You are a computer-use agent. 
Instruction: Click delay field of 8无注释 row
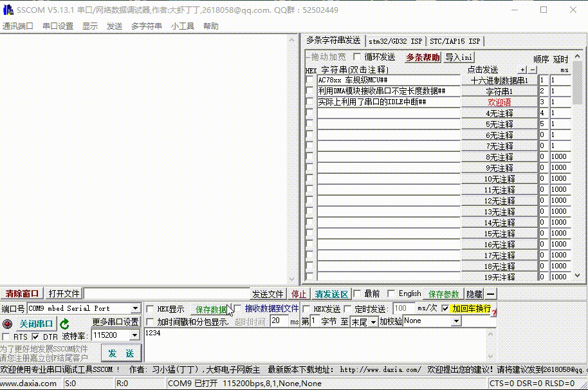[560, 157]
